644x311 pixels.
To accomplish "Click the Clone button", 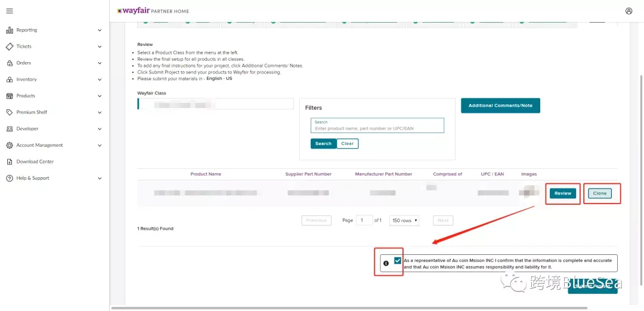I will [x=600, y=193].
